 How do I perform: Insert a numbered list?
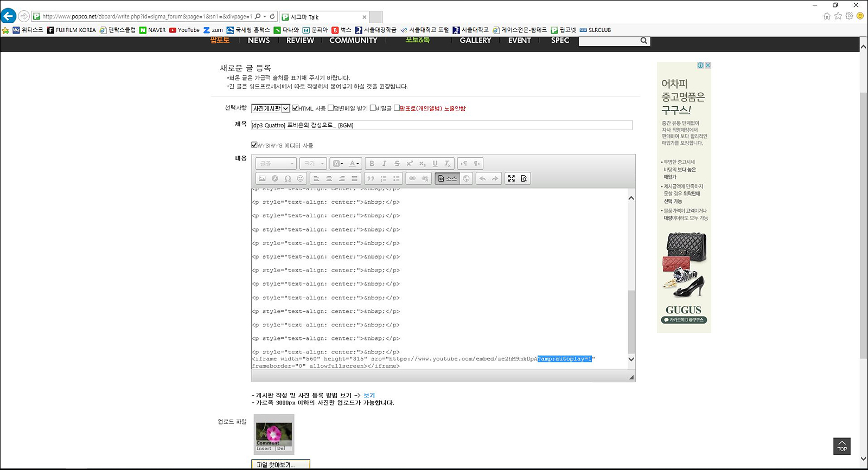pyautogui.click(x=384, y=178)
